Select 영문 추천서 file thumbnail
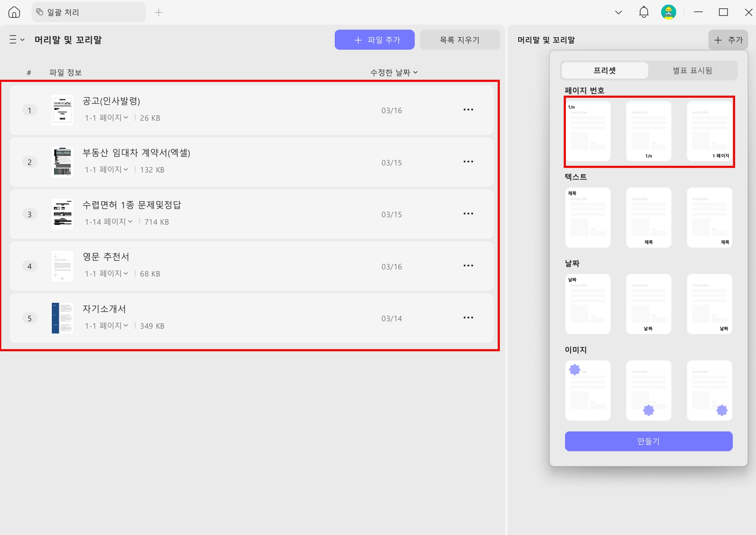 (62, 266)
